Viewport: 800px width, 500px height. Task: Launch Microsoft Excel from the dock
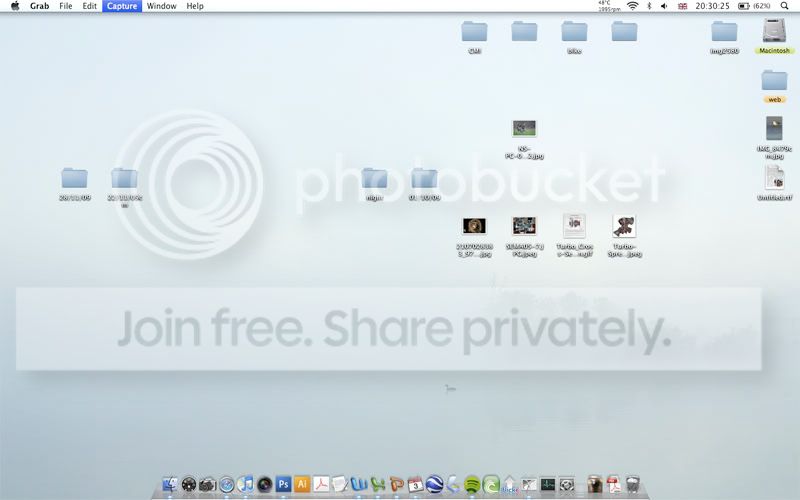378,484
